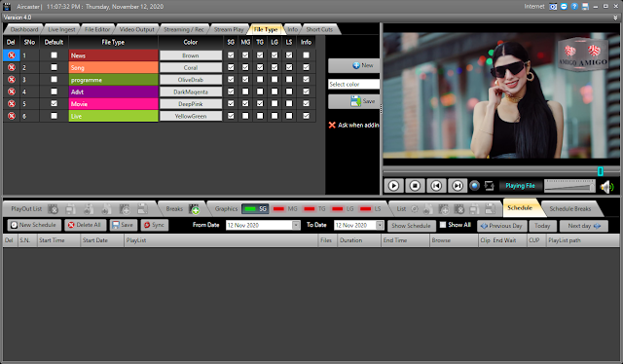Click the add break icon beside Breaks
Viewport: 623px width, 364px height.
pos(195,209)
